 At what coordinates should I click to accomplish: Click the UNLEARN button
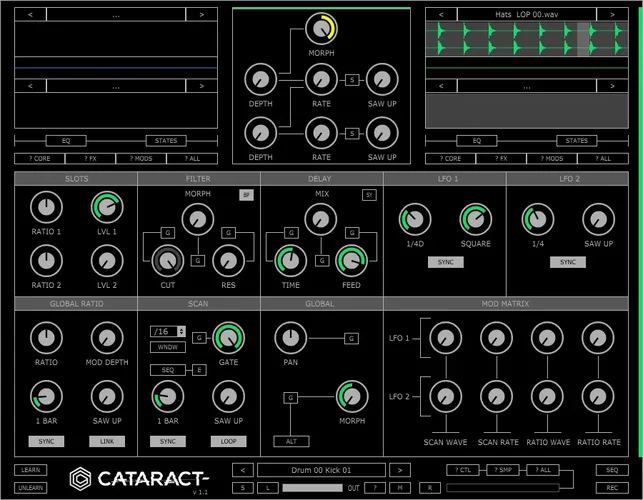point(31,488)
